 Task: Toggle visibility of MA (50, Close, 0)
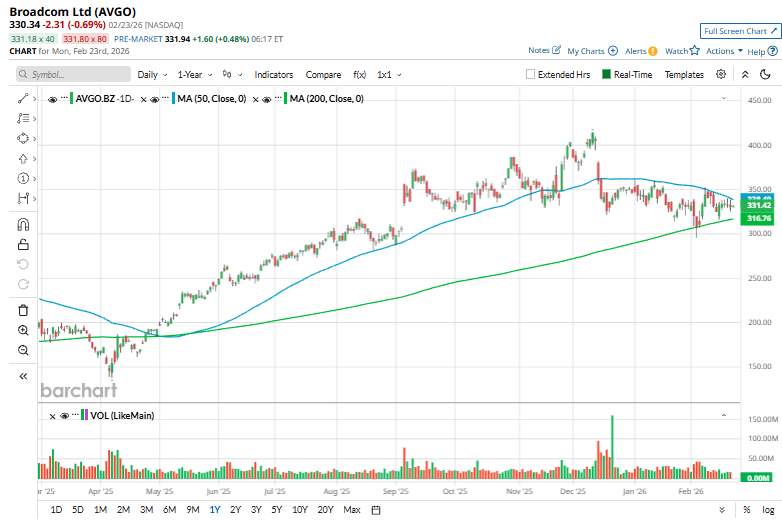155,99
